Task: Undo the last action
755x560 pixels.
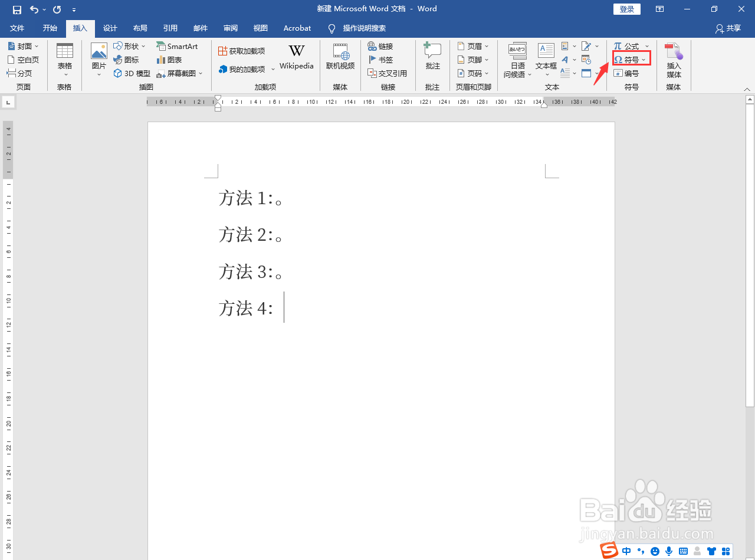Action: tap(34, 9)
